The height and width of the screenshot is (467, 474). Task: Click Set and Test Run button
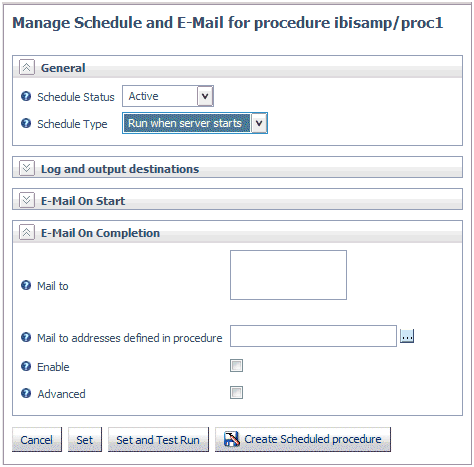[158, 440]
